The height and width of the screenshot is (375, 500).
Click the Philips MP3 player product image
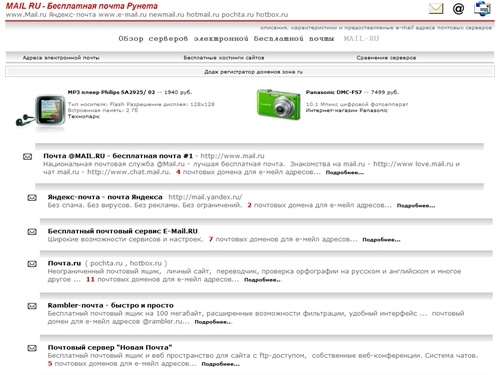coord(41,114)
